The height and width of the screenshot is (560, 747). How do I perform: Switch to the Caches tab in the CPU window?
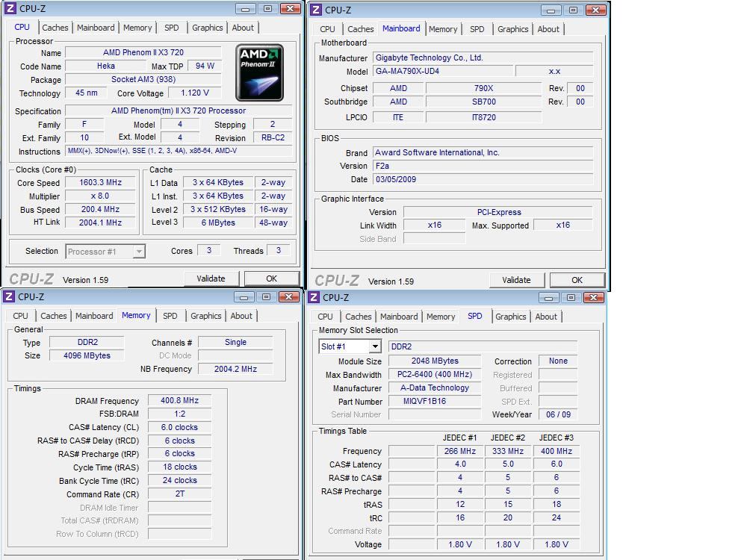pos(55,28)
